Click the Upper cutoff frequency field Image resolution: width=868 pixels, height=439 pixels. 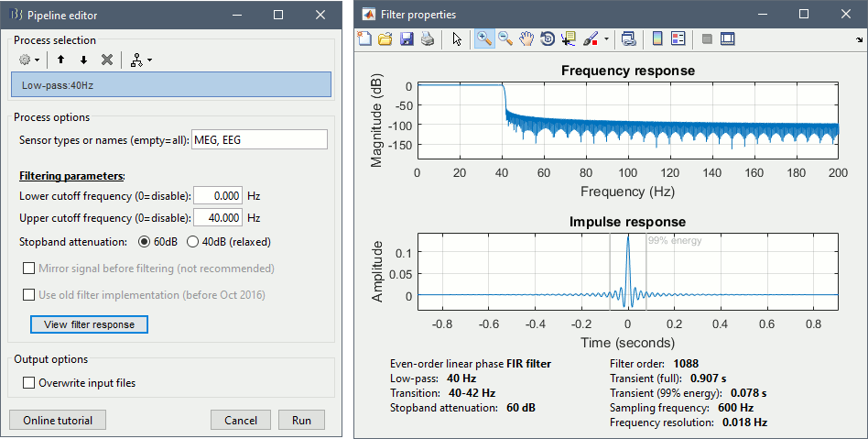click(x=218, y=218)
